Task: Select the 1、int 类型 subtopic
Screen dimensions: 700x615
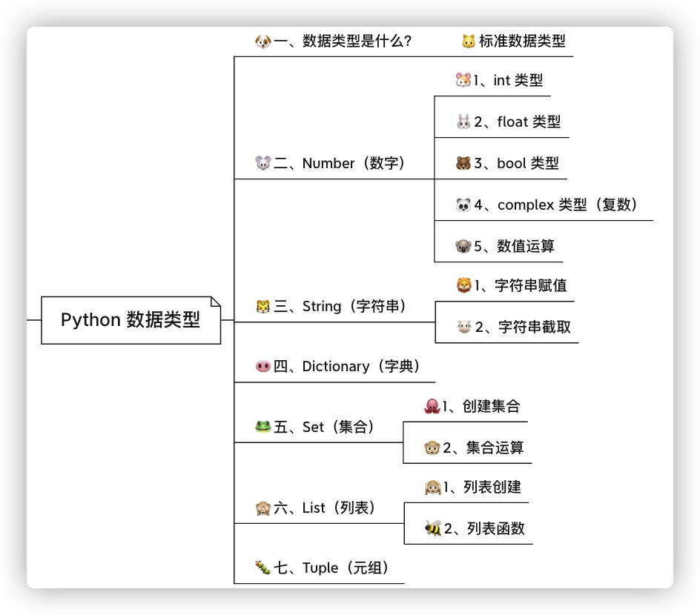Action: [x=500, y=80]
